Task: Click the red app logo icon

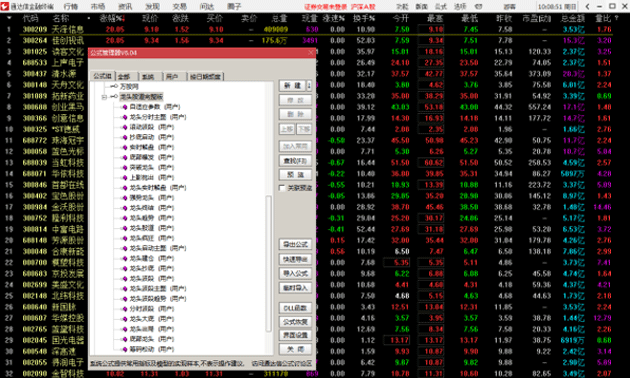Action: click(5, 6)
